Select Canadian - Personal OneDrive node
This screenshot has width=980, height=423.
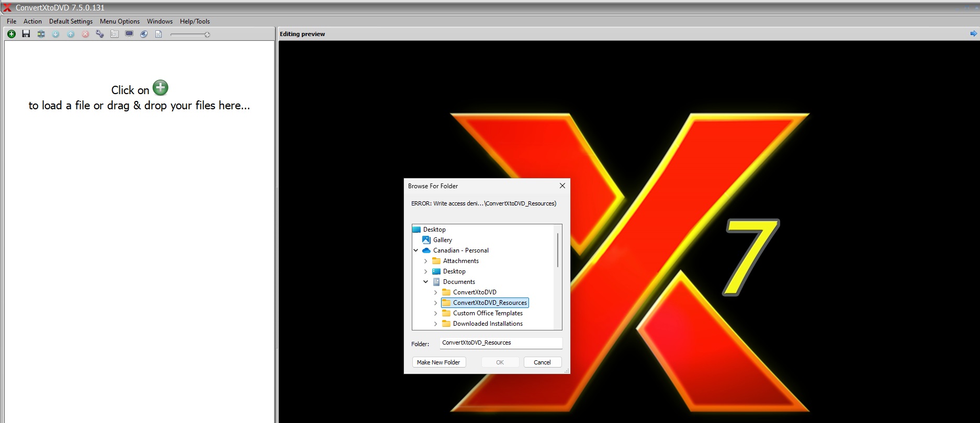tap(461, 250)
